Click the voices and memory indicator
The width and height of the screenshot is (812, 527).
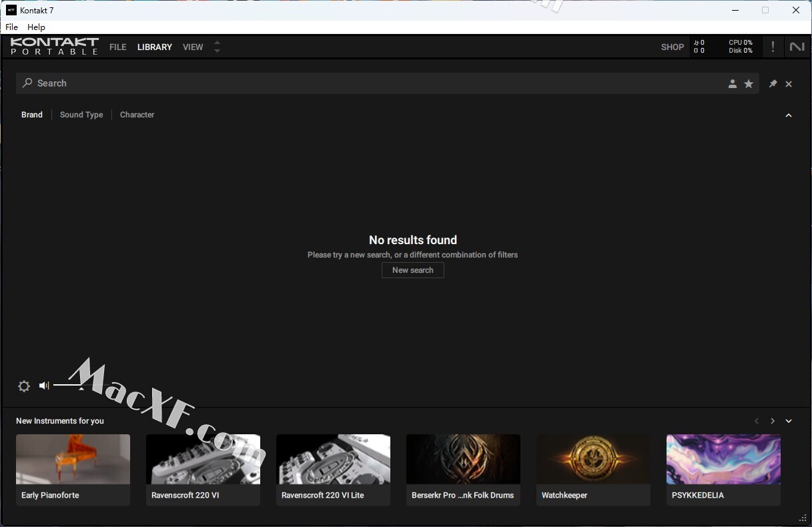(x=699, y=47)
